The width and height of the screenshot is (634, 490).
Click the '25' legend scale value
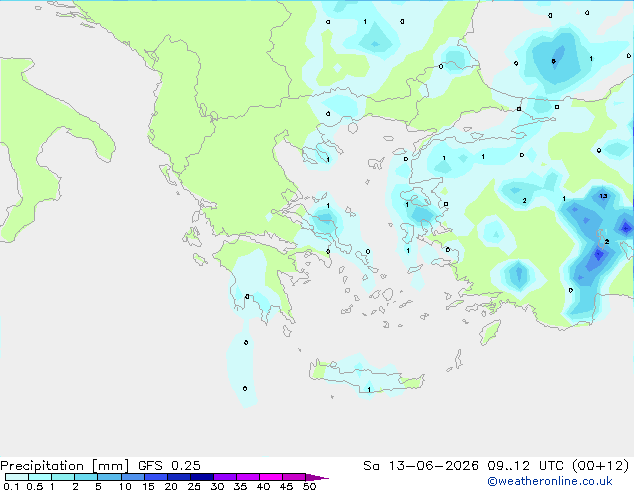click(194, 486)
